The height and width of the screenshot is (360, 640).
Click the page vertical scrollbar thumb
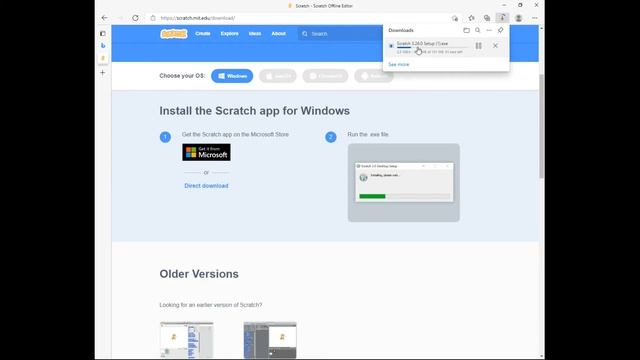point(542,126)
